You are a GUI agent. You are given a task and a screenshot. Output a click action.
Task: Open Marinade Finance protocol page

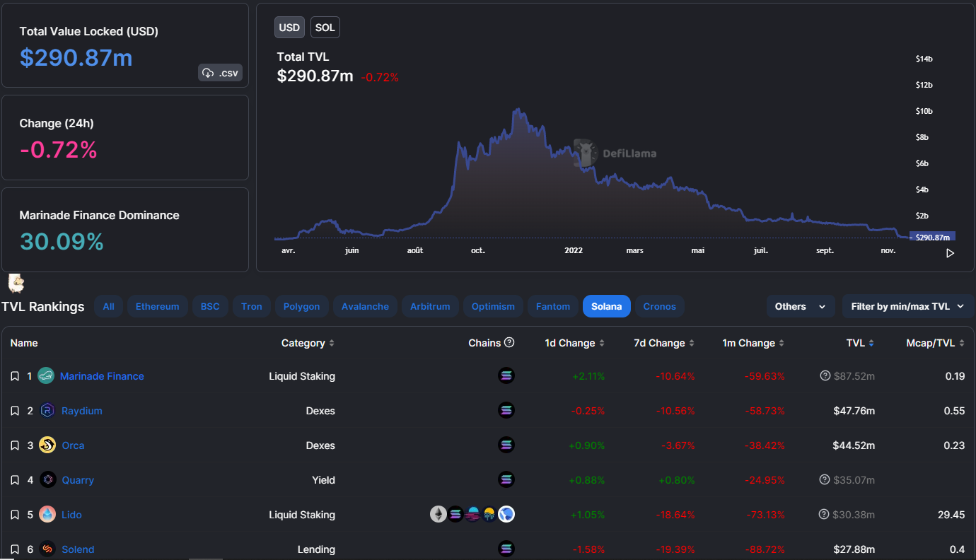[102, 376]
